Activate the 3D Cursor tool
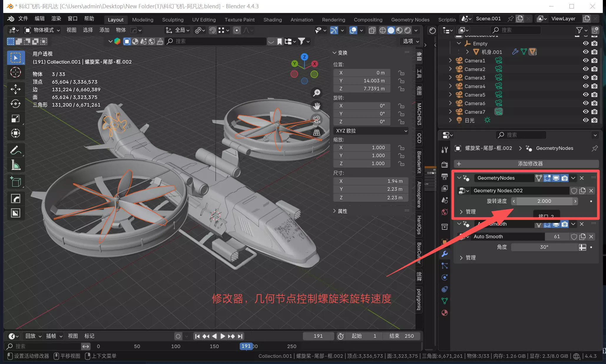This screenshot has width=606, height=364. pos(16,72)
